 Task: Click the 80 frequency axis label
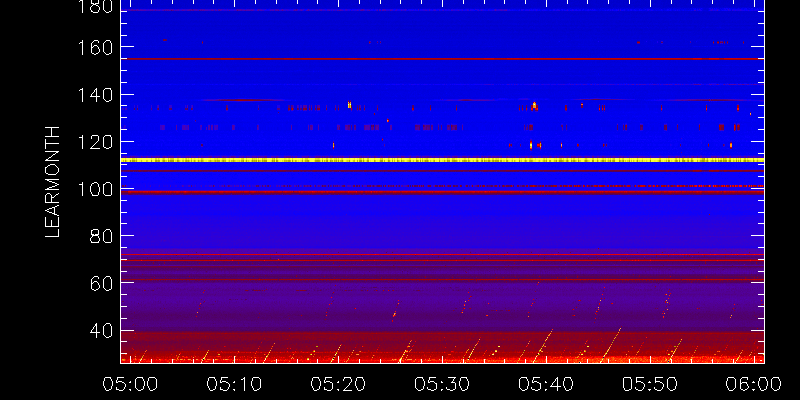coord(102,236)
